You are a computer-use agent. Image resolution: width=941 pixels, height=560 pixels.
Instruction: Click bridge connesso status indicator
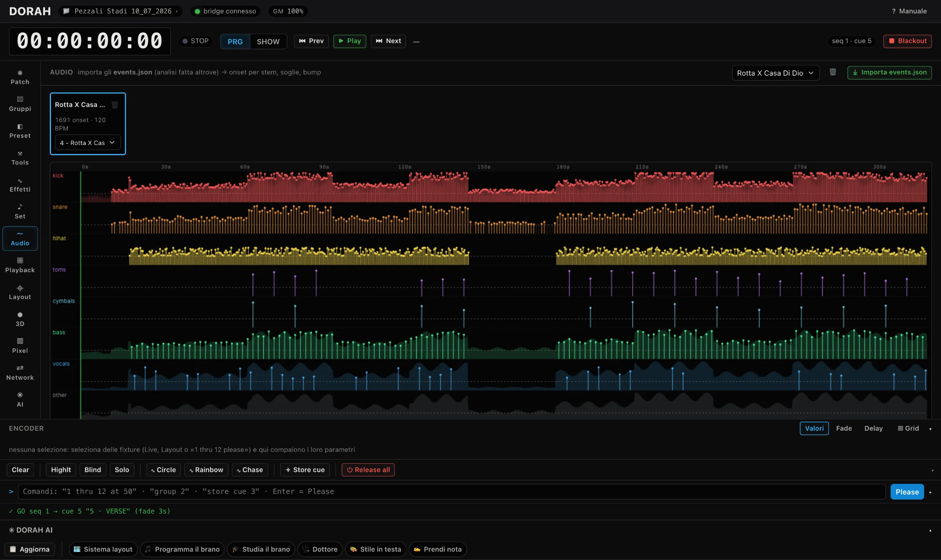225,11
